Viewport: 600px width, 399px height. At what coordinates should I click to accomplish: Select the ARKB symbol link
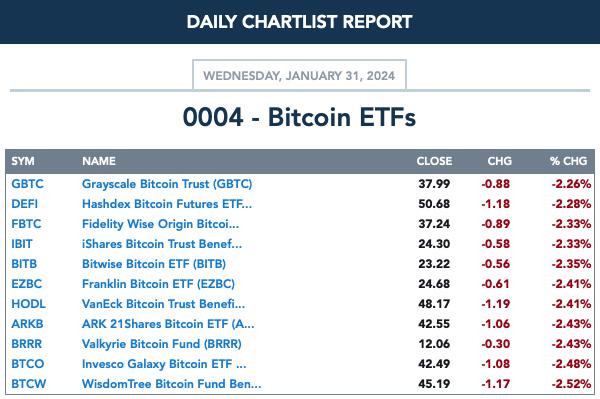[x=27, y=324]
